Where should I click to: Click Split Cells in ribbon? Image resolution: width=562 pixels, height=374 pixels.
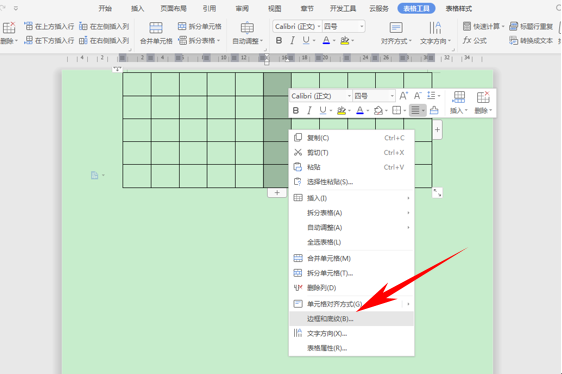pos(200,26)
